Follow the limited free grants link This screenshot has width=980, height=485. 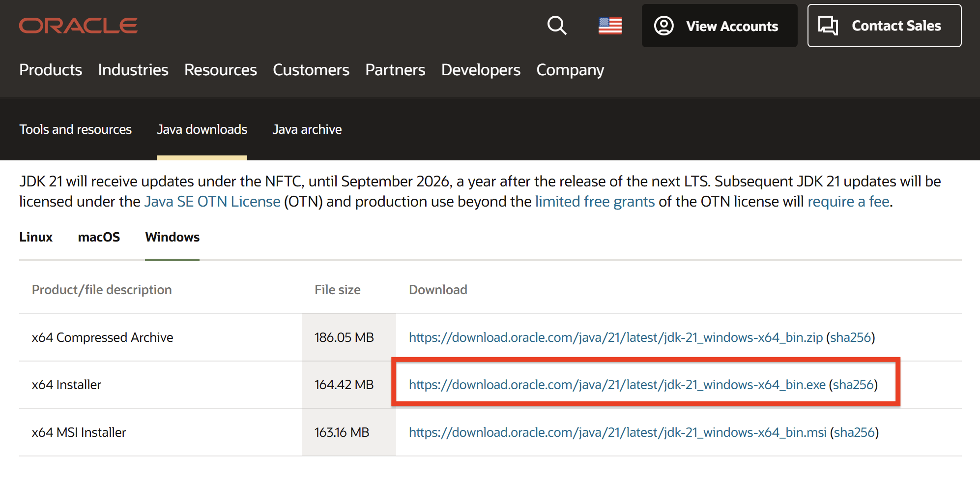pos(595,202)
